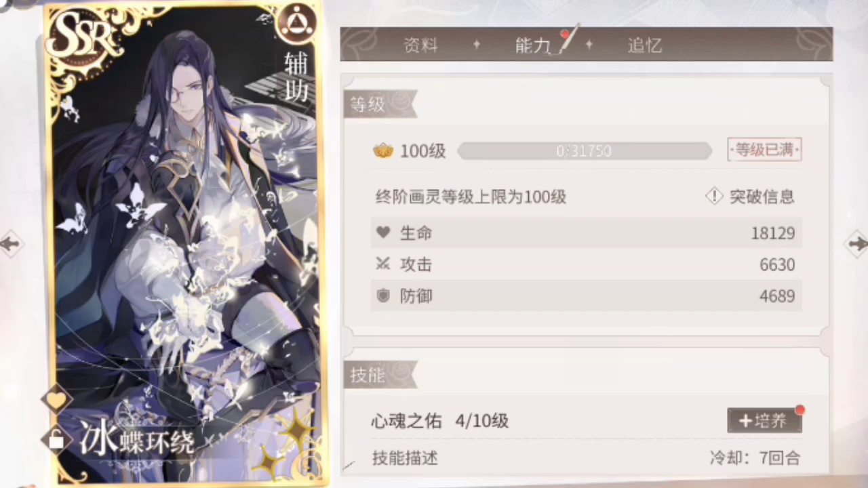Screen dimensions: 868x488
Task: Open 突破信息 breakthrough info
Action: (762, 197)
